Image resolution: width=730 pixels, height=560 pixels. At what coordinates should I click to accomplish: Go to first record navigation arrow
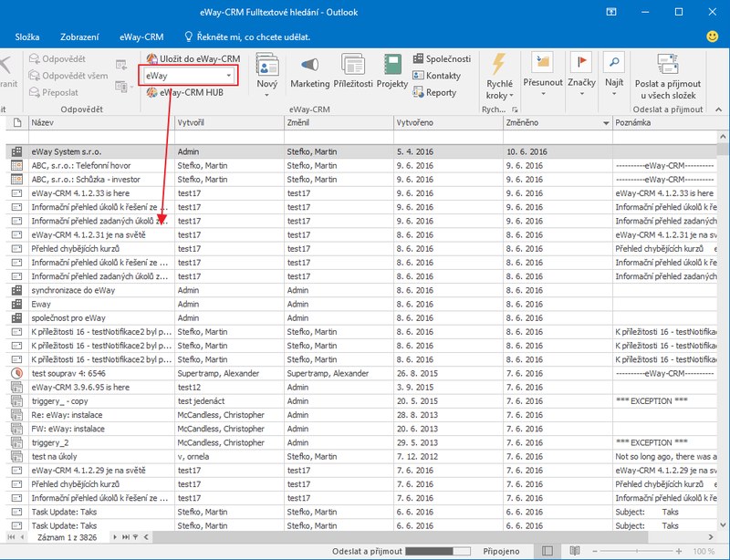point(11,537)
